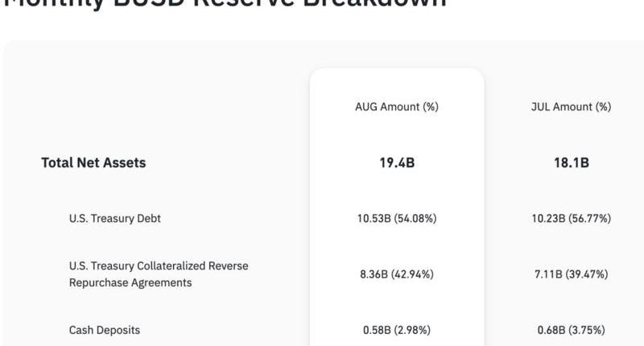Click the 18.1B July total value
Image resolution: width=644 pixels, height=346 pixels.
click(x=572, y=163)
